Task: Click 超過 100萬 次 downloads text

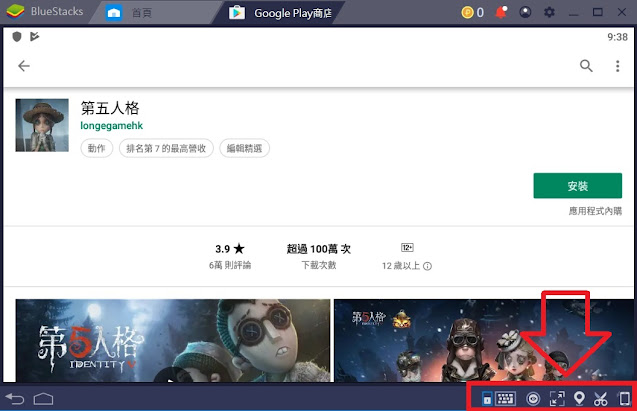Action: pos(318,249)
